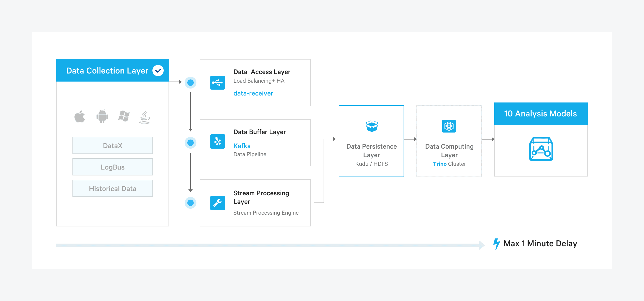The image size is (644, 301).
Task: Select the blue dot next to Data Access Layer
Action: [x=191, y=83]
